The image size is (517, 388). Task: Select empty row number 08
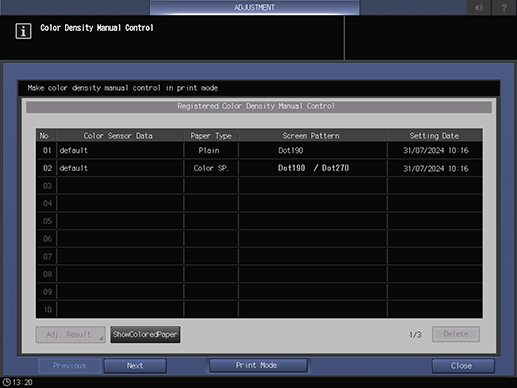coord(259,274)
